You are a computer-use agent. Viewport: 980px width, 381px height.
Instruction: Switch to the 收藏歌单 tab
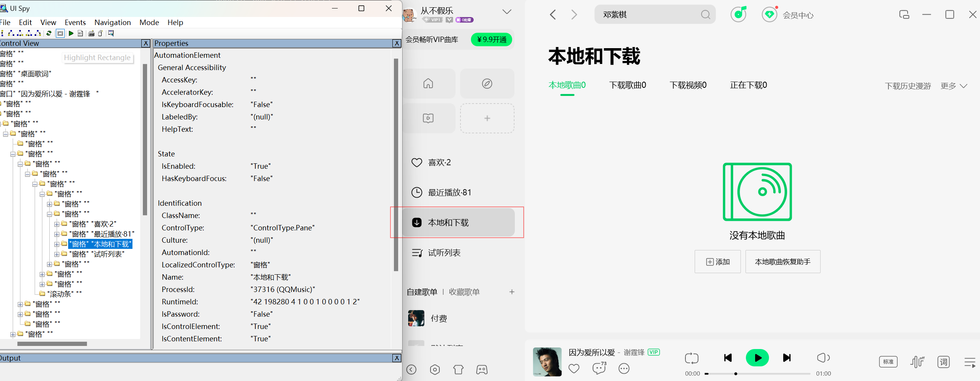point(464,292)
